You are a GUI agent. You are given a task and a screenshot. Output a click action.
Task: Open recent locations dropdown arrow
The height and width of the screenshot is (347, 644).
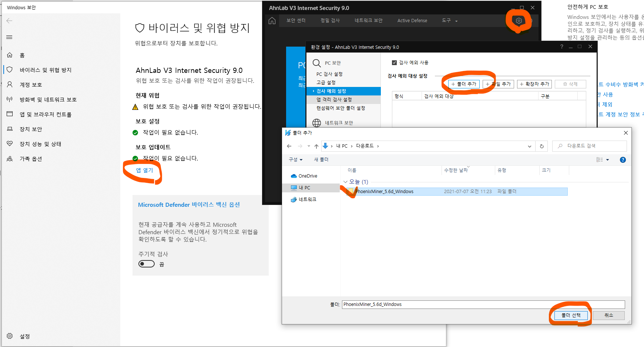(309, 146)
